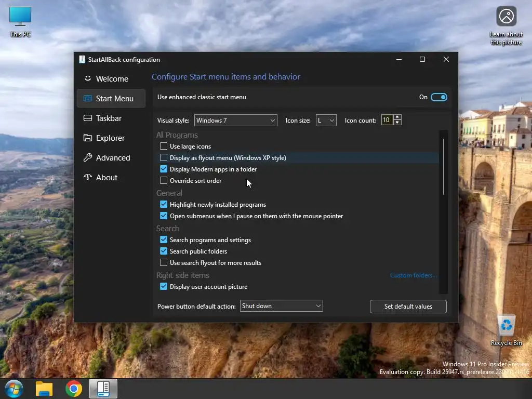Open File Explorer from the taskbar
The width and height of the screenshot is (532, 399).
pyautogui.click(x=44, y=389)
